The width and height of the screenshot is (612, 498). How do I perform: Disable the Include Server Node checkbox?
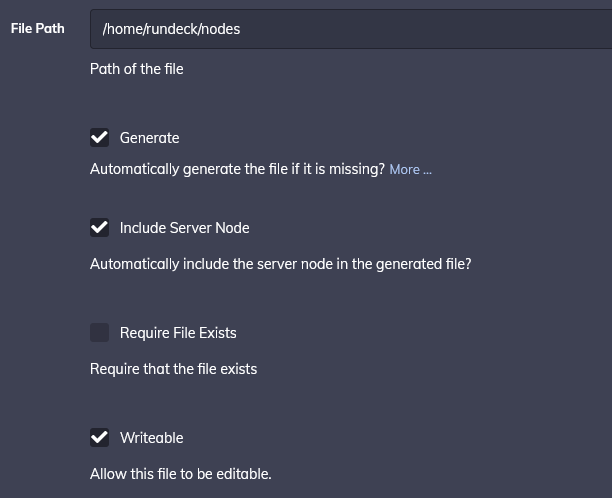(x=100, y=228)
